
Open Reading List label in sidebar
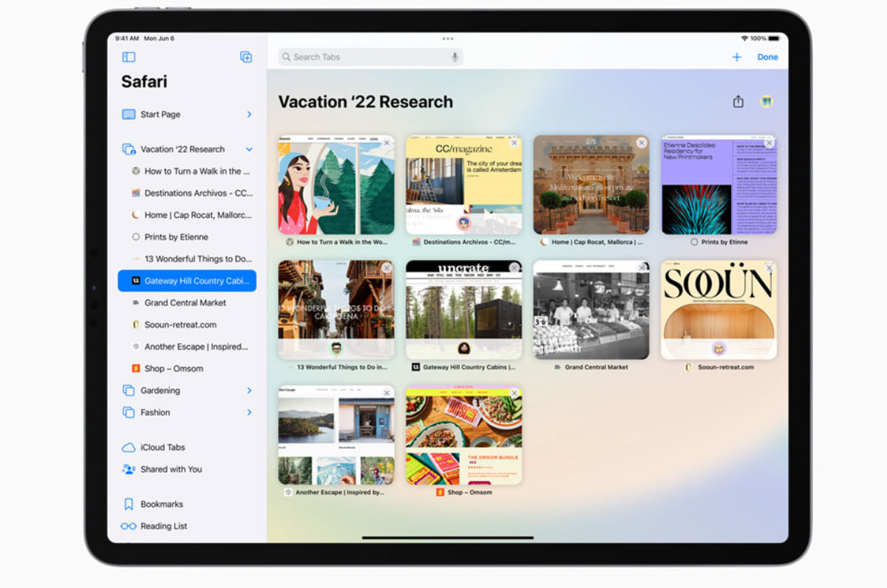point(164,527)
